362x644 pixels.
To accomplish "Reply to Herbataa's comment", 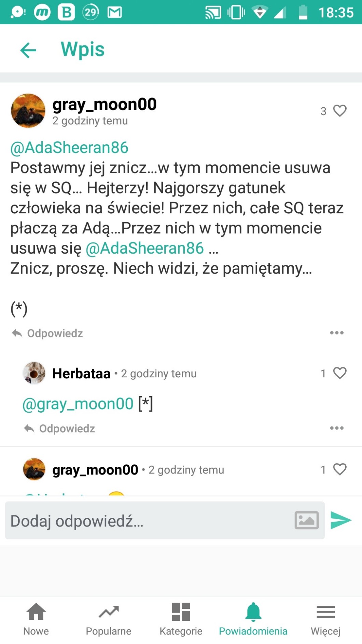I will [x=60, y=429].
